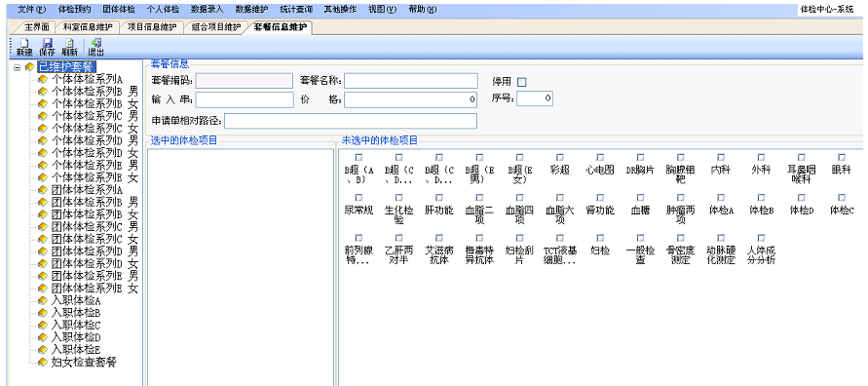
Task: Select tree package 入职体检A
Action: click(76, 301)
